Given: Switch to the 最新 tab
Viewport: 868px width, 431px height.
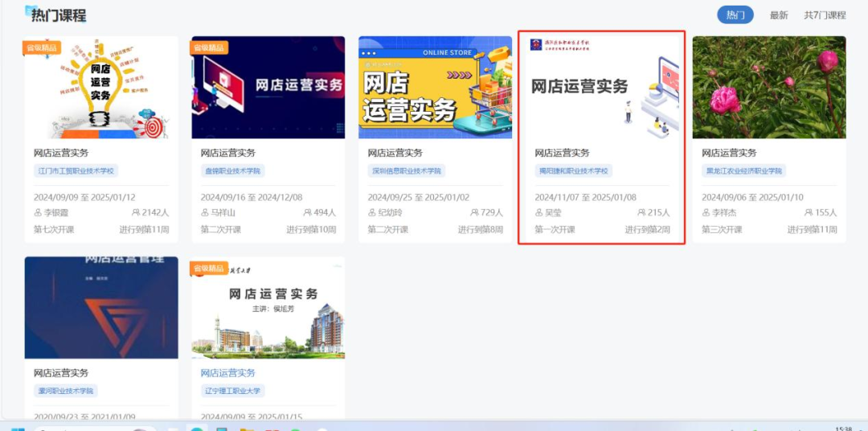Looking at the screenshot, I should [779, 15].
